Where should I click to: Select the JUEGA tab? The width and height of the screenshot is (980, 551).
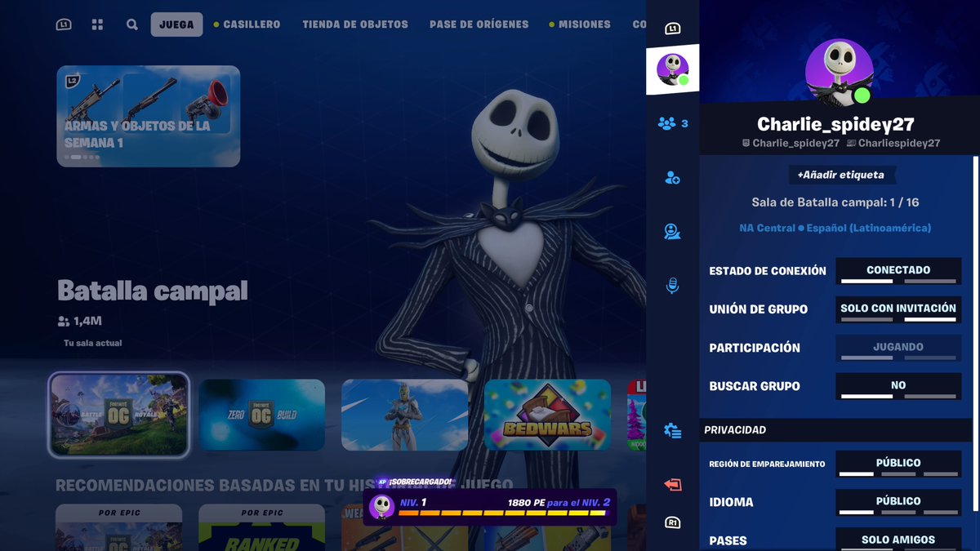click(176, 24)
